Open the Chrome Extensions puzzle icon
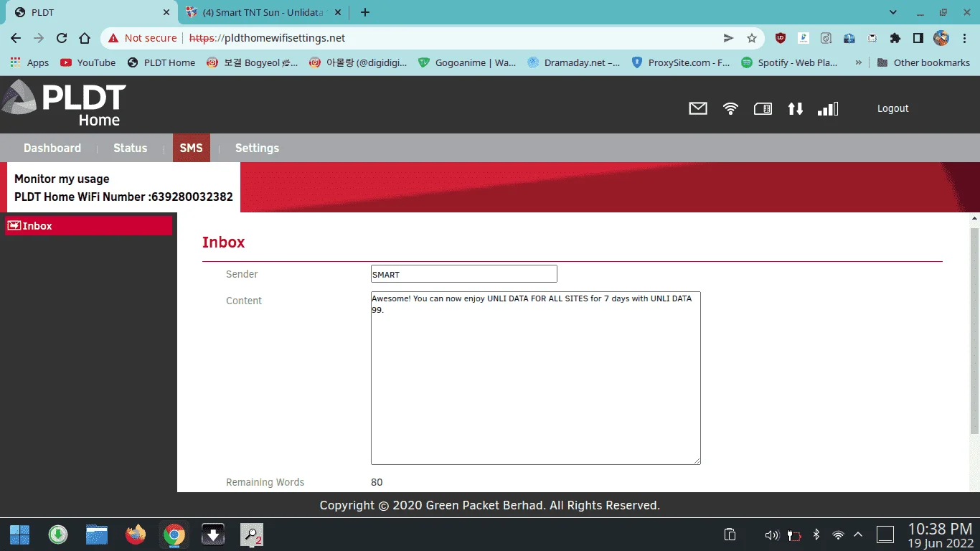 click(x=895, y=38)
